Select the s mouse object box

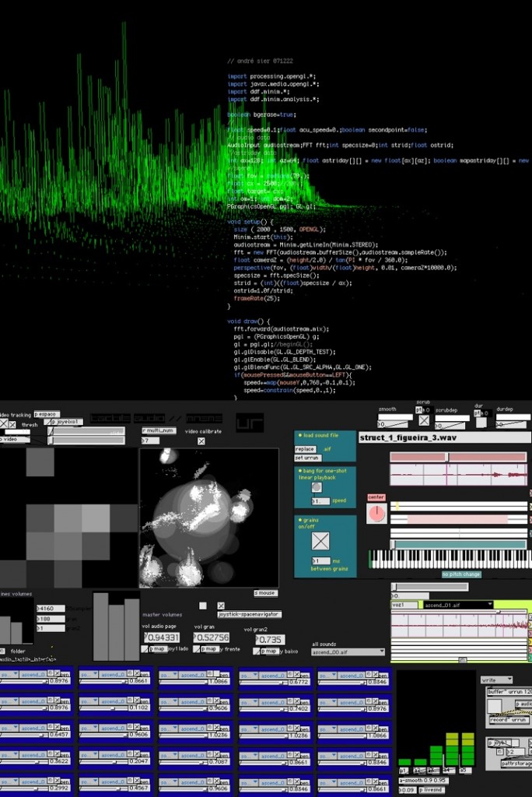[x=266, y=593]
